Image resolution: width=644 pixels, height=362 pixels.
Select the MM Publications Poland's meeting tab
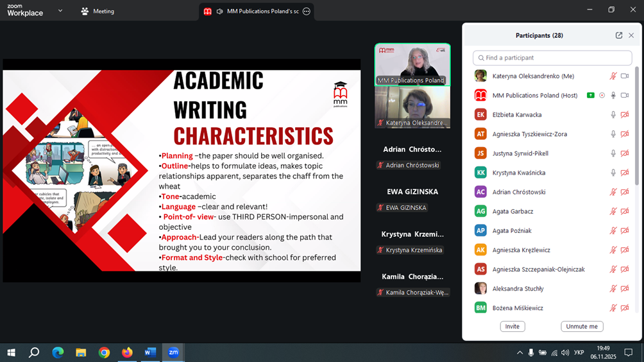(x=262, y=12)
